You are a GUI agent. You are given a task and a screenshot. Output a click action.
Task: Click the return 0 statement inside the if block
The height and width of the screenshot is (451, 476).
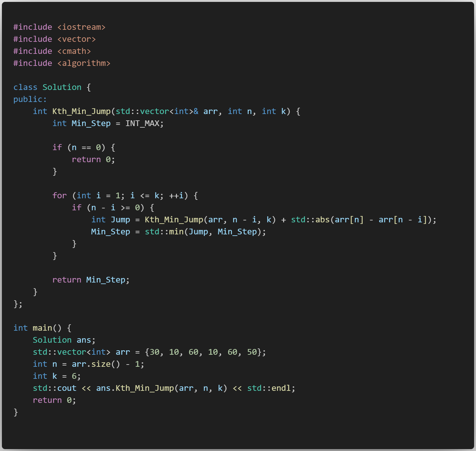pos(93,159)
